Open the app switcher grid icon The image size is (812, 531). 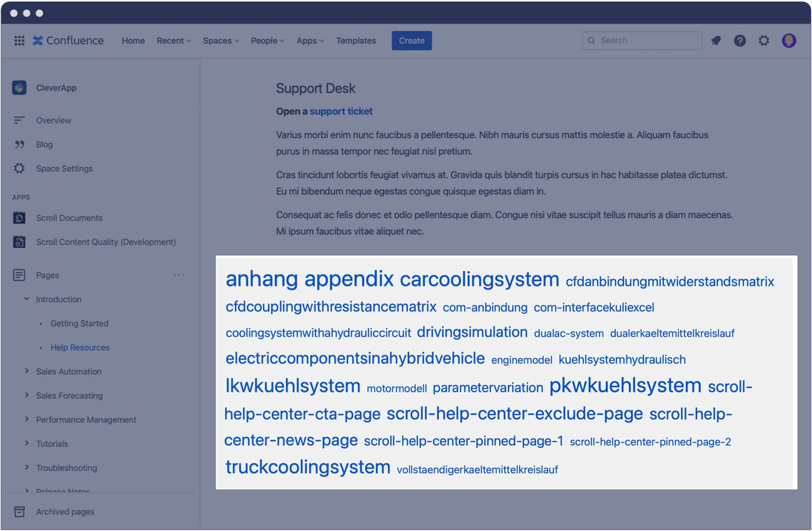pos(19,41)
